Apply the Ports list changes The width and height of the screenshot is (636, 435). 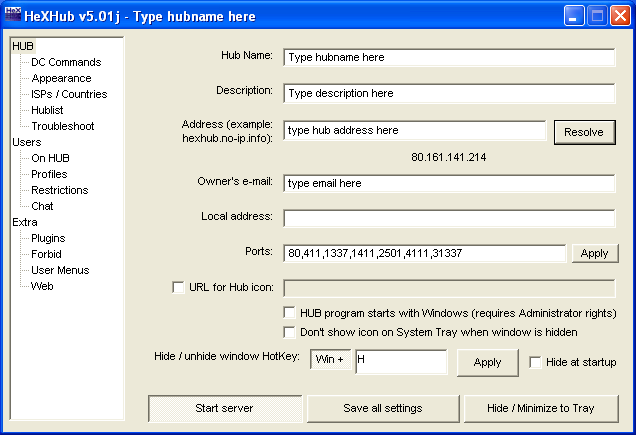(594, 253)
